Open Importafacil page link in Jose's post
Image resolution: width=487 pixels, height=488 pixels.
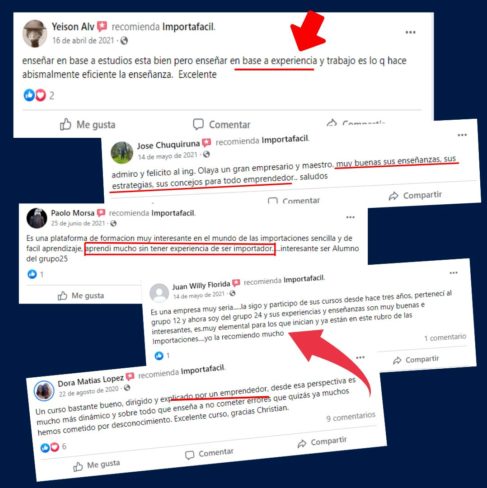coord(285,139)
